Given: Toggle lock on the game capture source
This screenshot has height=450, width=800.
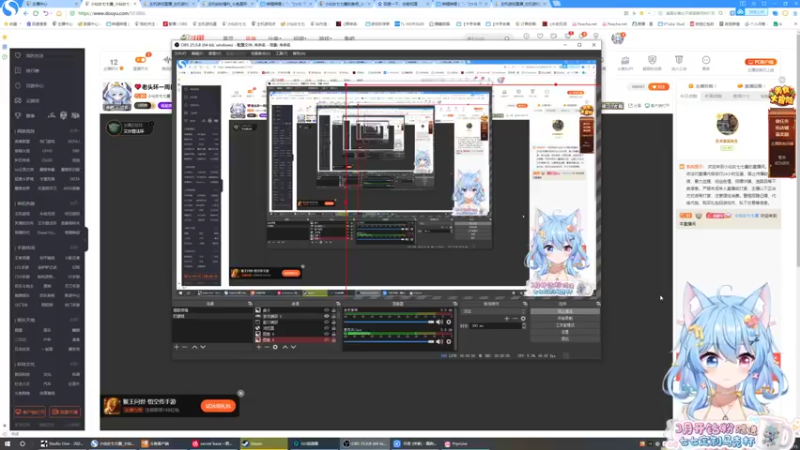Looking at the screenshot, I should 334,316.
